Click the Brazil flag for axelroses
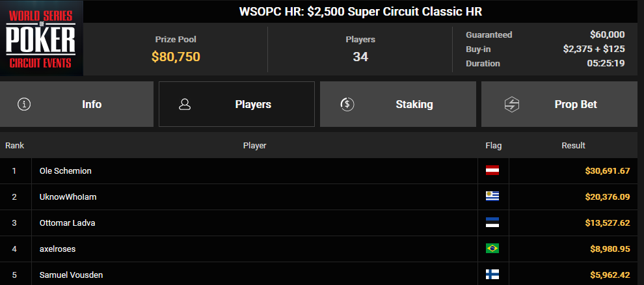 (x=492, y=249)
